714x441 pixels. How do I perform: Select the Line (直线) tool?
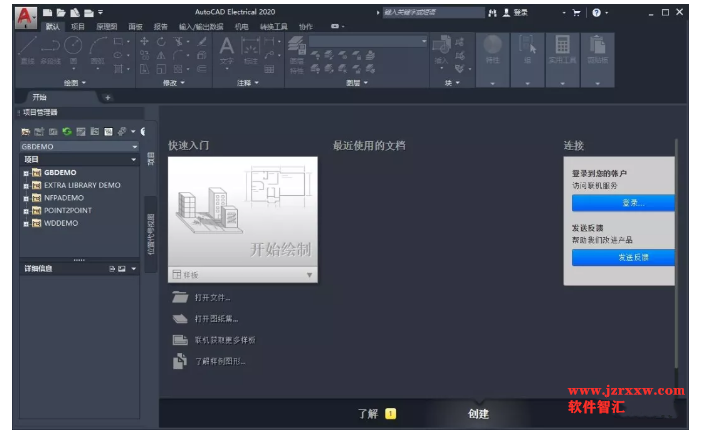pyautogui.click(x=28, y=50)
